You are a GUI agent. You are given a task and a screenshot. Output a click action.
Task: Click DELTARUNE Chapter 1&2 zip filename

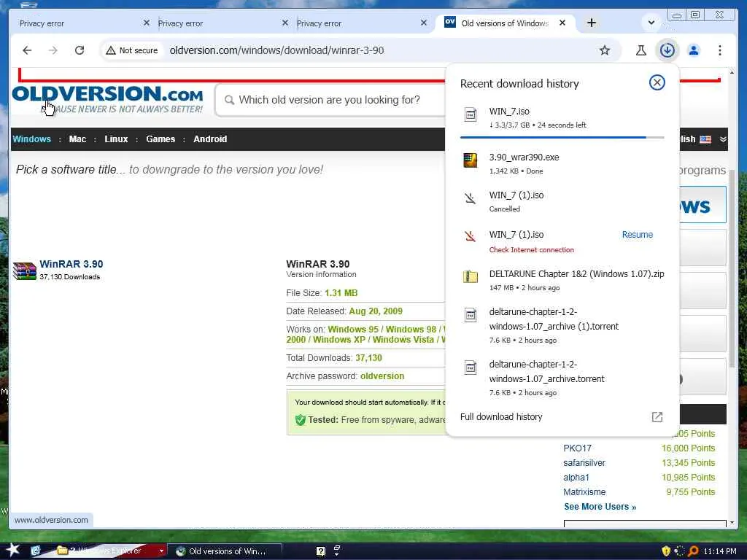point(576,274)
